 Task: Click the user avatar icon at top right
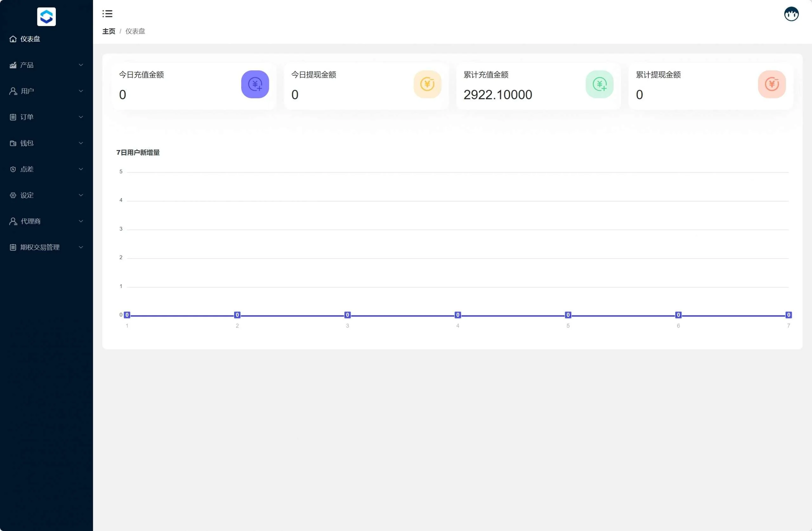tap(791, 14)
